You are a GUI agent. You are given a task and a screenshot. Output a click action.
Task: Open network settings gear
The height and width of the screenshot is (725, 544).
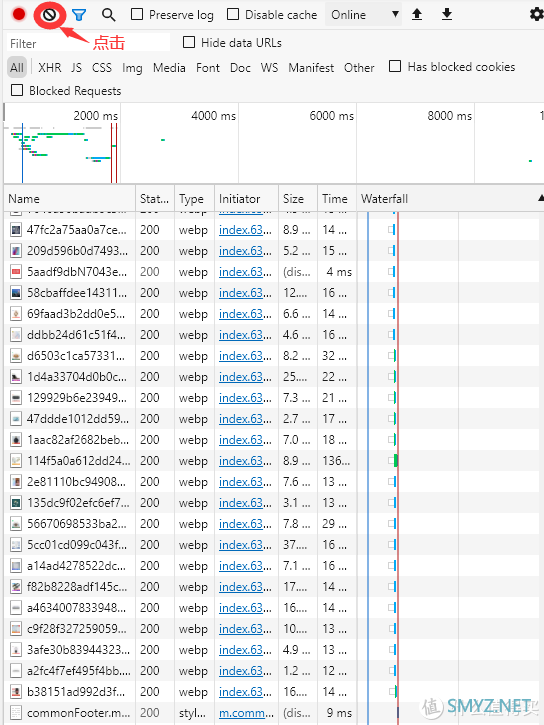537,14
